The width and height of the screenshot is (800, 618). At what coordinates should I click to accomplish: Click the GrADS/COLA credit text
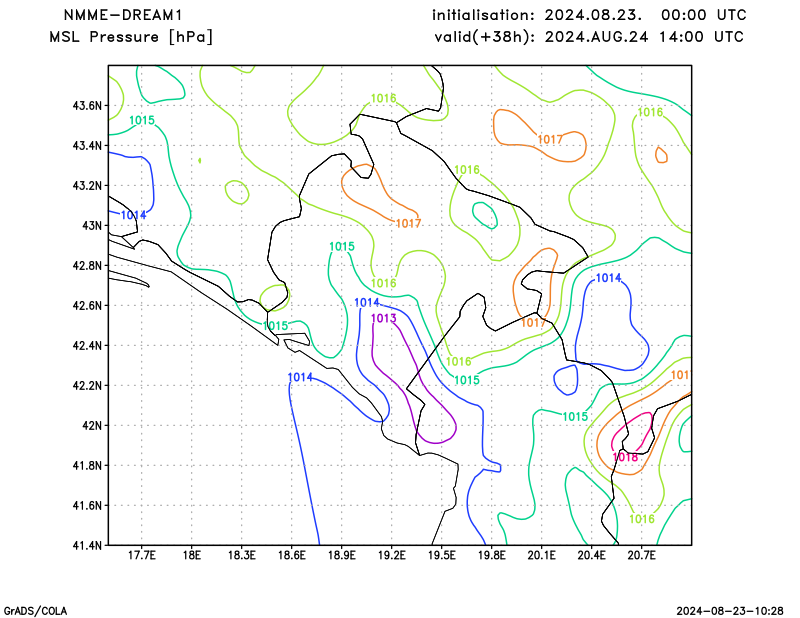coord(35,611)
